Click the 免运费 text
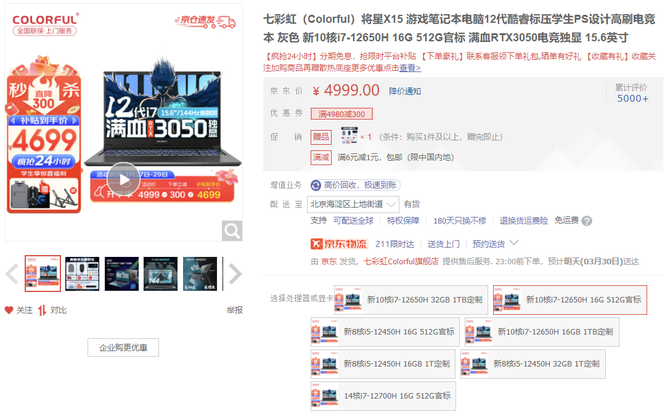The width and height of the screenshot is (670, 414). tap(566, 220)
